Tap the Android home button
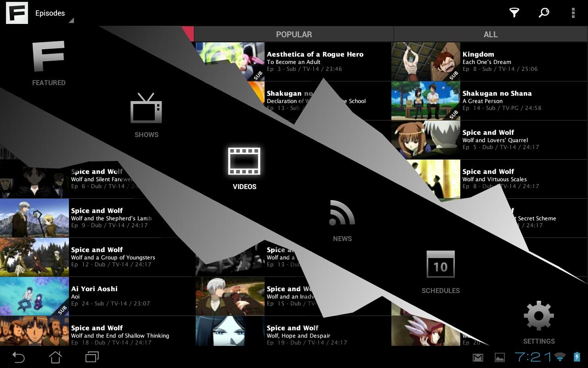The height and width of the screenshot is (368, 588). pyautogui.click(x=55, y=357)
